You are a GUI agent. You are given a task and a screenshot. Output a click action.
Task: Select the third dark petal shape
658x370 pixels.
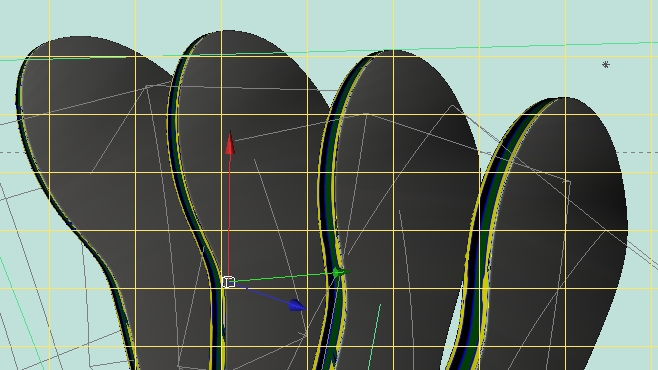[403, 189]
